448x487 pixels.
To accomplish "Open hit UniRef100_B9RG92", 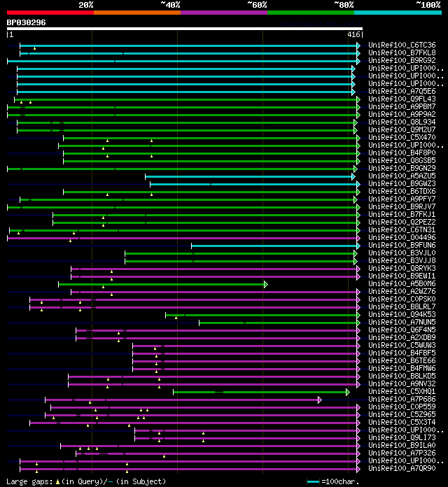I will [x=402, y=60].
